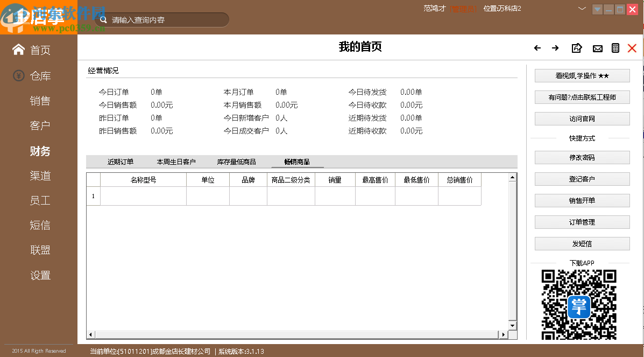Open the 仓库 (warehouse) module
This screenshot has height=357, width=644.
(x=40, y=75)
